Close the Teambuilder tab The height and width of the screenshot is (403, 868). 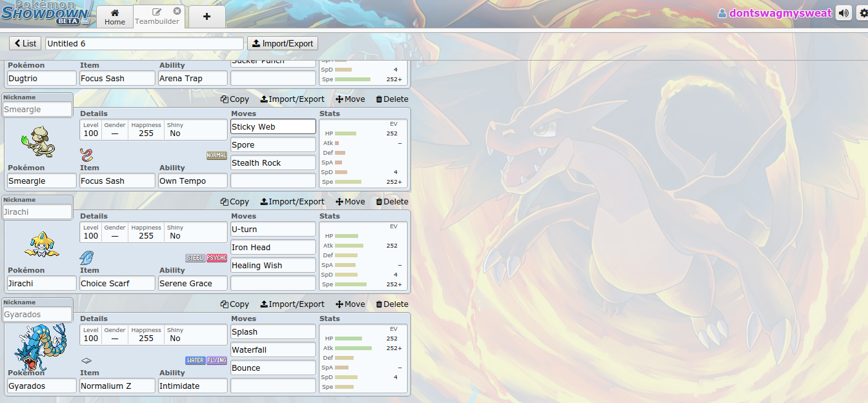click(177, 12)
